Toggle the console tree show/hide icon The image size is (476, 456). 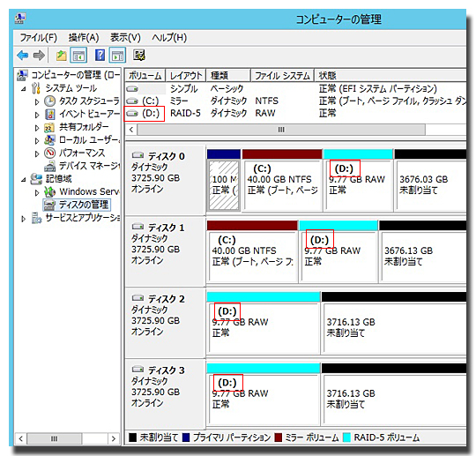point(78,56)
